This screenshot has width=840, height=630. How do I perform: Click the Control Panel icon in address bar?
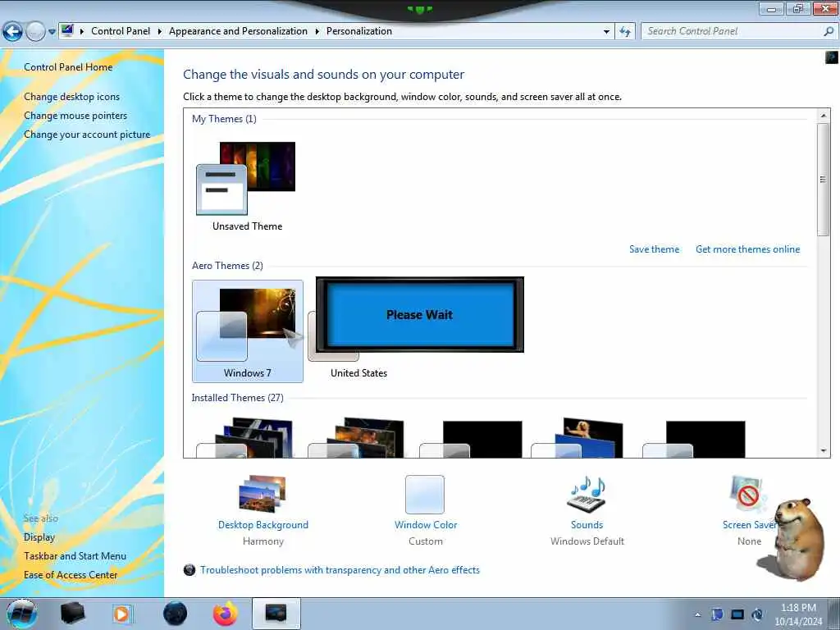(x=67, y=31)
